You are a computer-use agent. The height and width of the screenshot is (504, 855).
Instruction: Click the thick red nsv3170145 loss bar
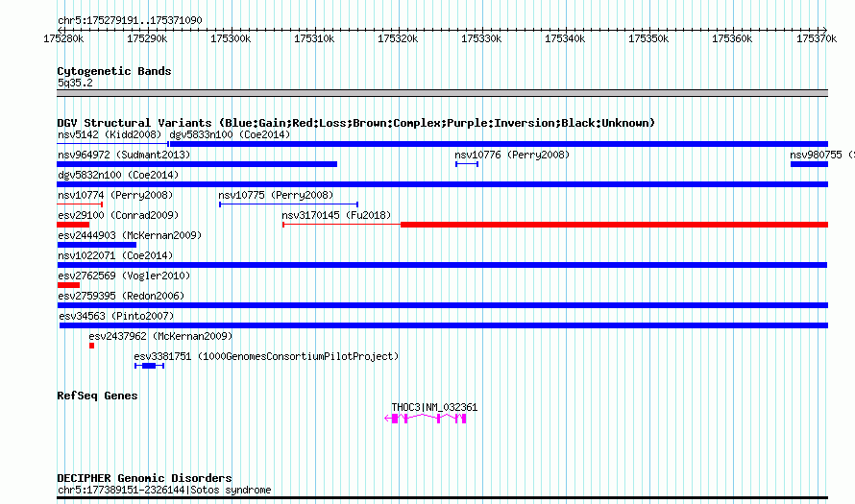(x=615, y=225)
